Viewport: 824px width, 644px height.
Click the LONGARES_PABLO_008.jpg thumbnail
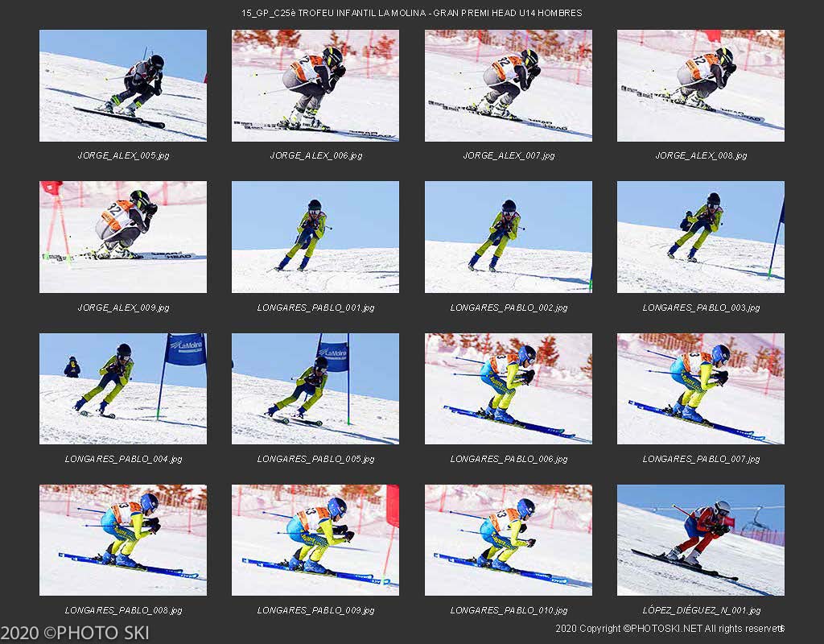[x=123, y=540]
